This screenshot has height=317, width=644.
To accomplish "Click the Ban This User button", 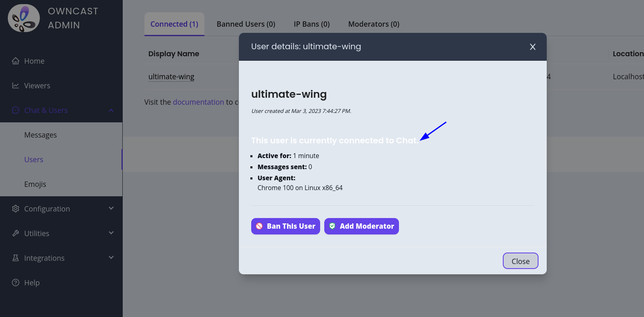I will coord(286,226).
